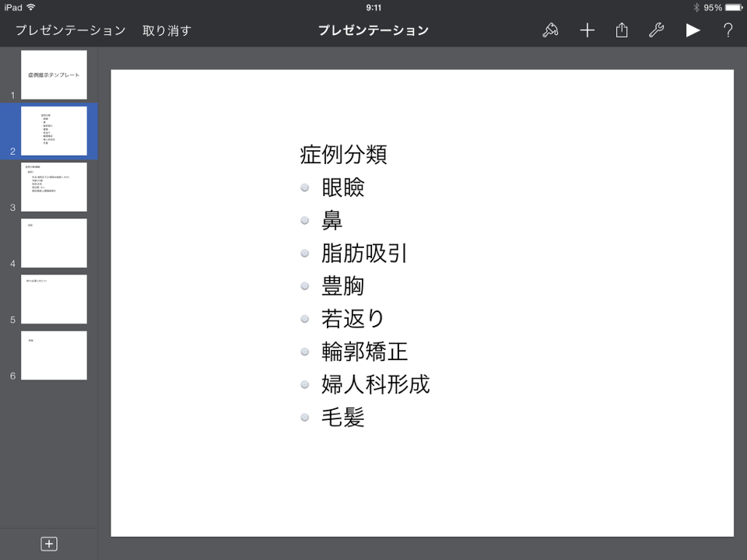Tap the battery indicator in status bar
Viewport: 747px width, 560px height.
734,7
